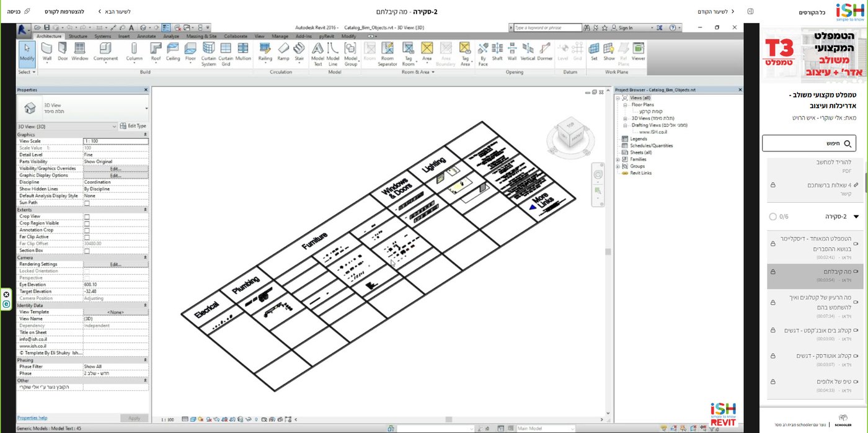Viewport: 868px width, 433px height.
Task: Toggle the Crop View checkbox
Action: coord(87,216)
